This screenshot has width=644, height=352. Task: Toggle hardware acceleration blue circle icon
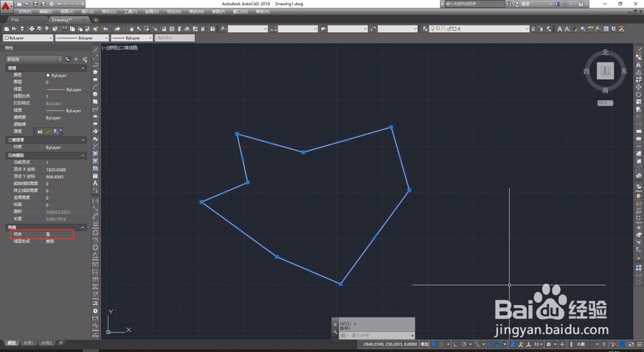[x=622, y=344]
